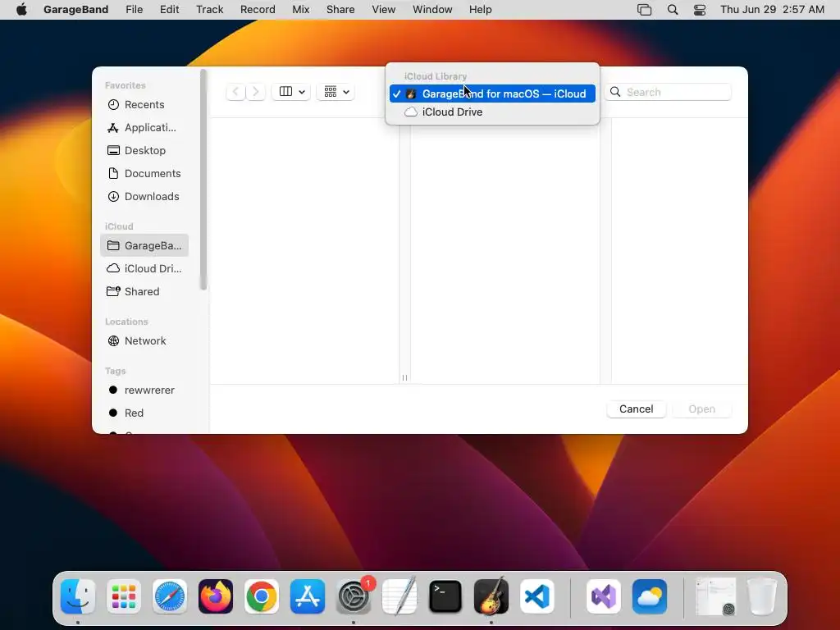
Task: Open the File menu
Action: 134,10
